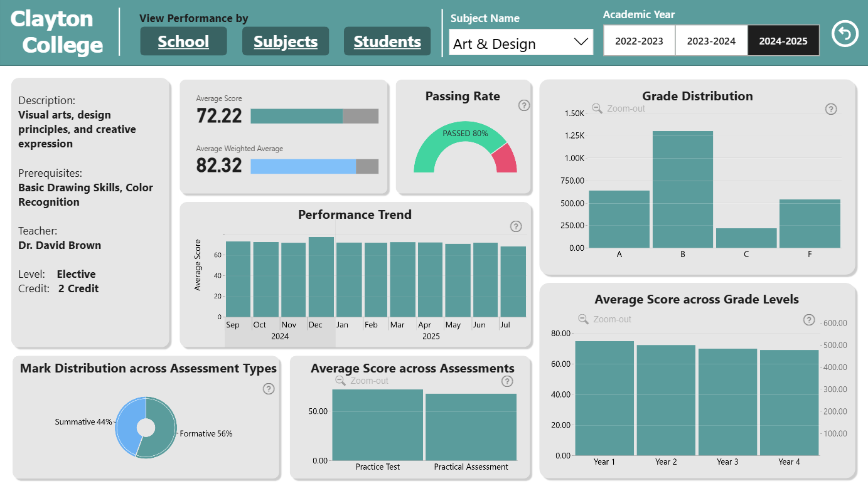Switch to the School performance view
Screen dimensions: 868x486
click(183, 41)
